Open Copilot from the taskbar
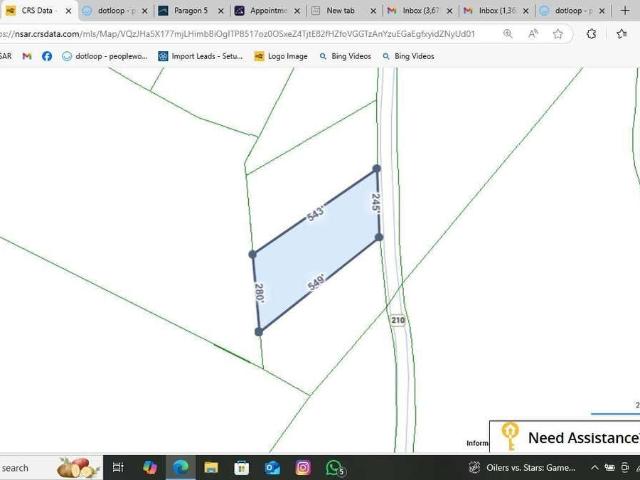 (x=150, y=467)
